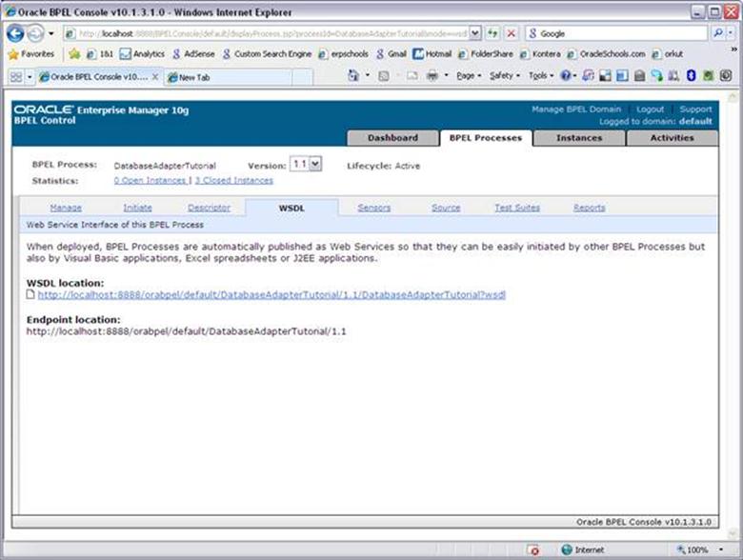
Task: Open the Activities tab
Action: click(672, 138)
